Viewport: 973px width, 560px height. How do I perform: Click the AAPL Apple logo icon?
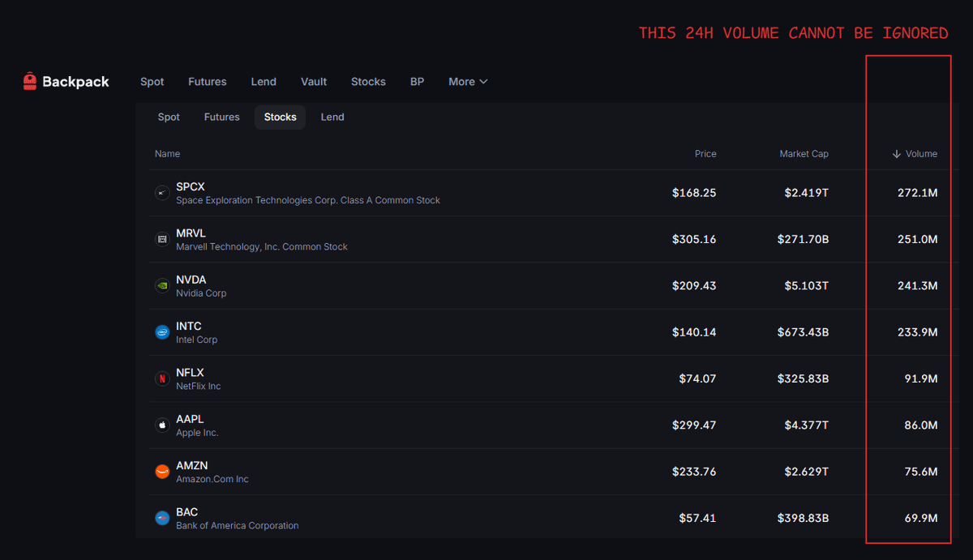(162, 425)
